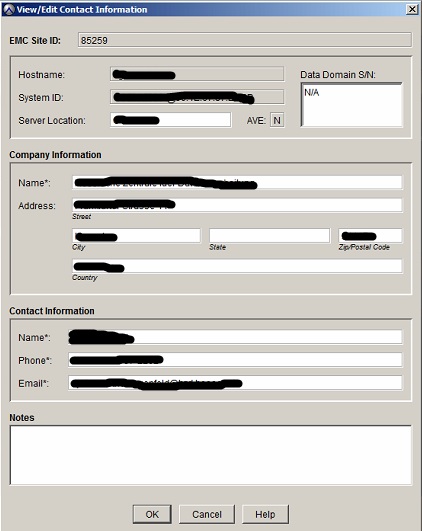Viewport: 422px width, 531px height.
Task: Close the View/Edit Contact Information window
Action: (x=412, y=9)
